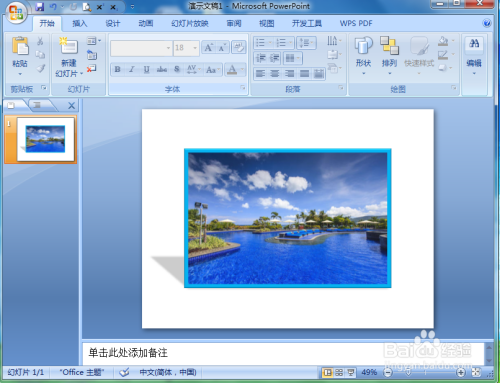Align the text to the left

(260, 74)
